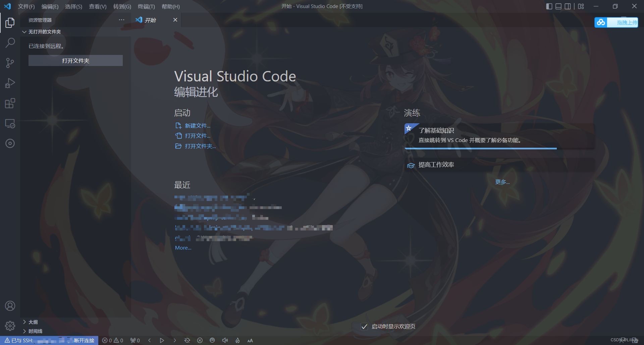Image resolution: width=644 pixels, height=345 pixels.
Task: Open the Search view icon
Action: point(10,43)
